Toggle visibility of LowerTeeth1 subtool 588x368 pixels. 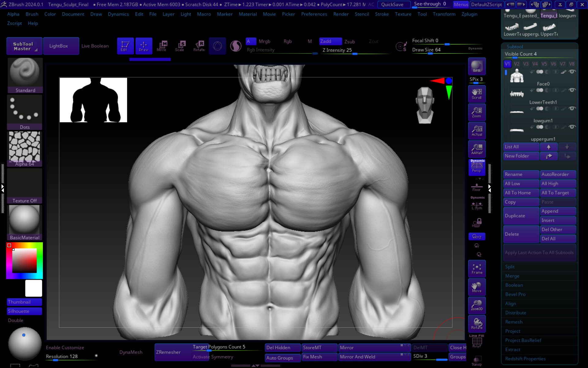[572, 90]
